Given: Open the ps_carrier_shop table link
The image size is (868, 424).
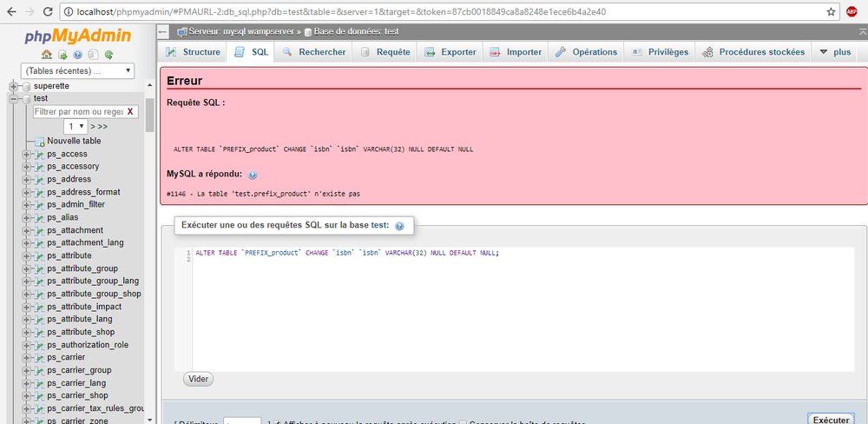Looking at the screenshot, I should [77, 396].
